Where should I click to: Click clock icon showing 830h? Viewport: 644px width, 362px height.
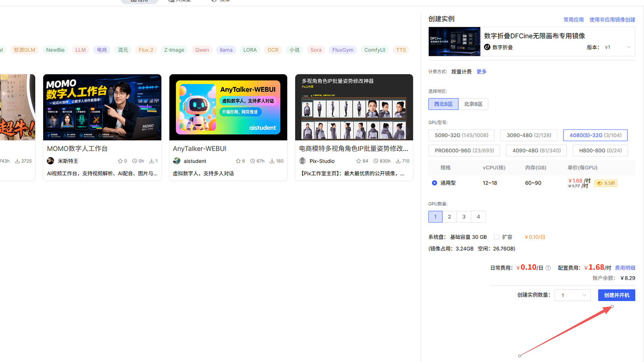click(x=376, y=161)
